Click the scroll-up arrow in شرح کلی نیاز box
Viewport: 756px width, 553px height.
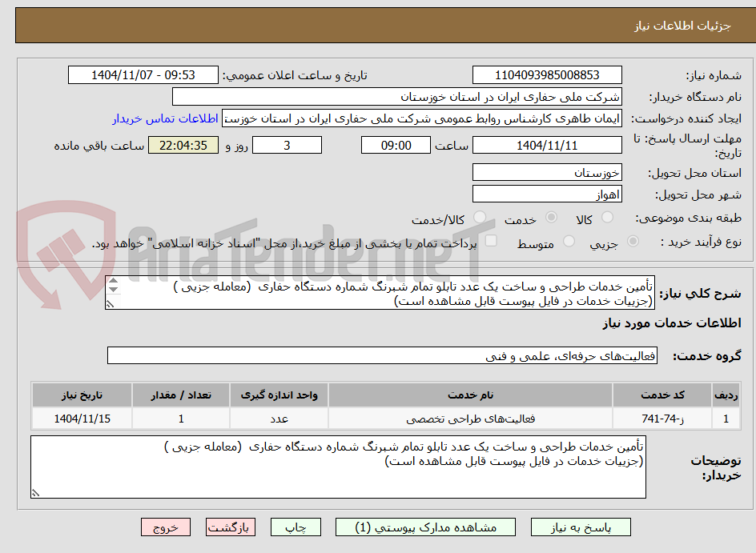click(113, 282)
